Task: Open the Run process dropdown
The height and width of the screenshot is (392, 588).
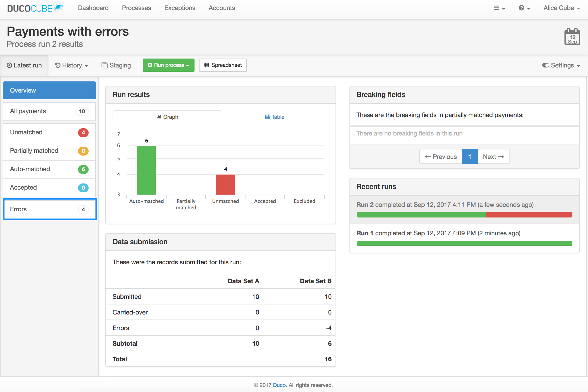Action: (168, 65)
